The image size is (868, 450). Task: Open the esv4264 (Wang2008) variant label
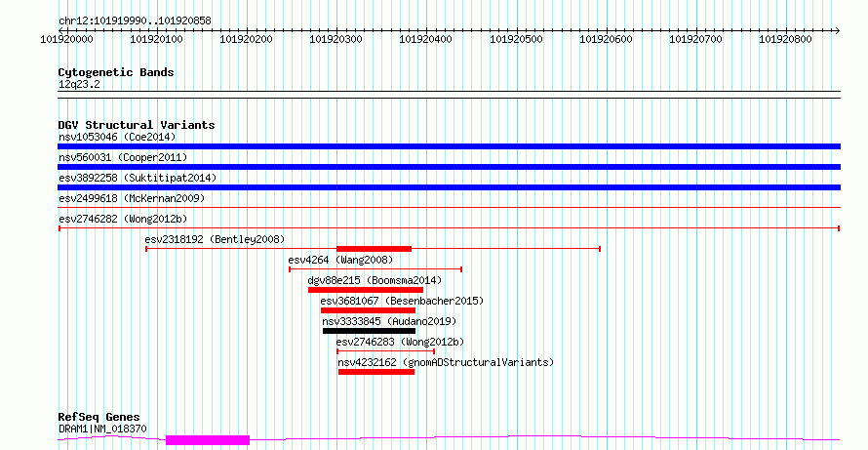[340, 260]
